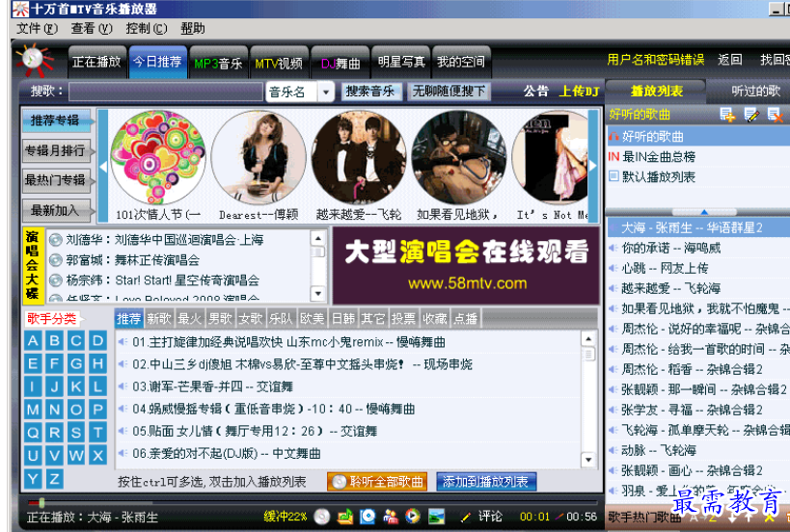Click the pencil icon next to 评论
The width and height of the screenshot is (790, 532).
pos(466,517)
